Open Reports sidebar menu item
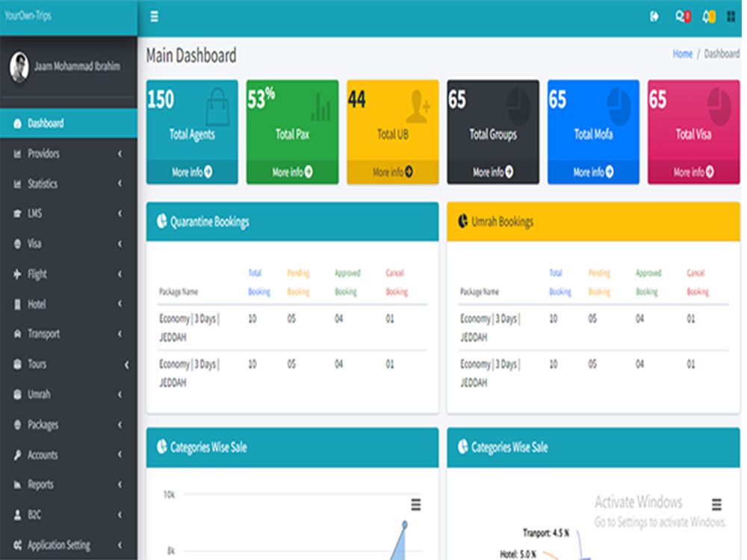 (69, 485)
